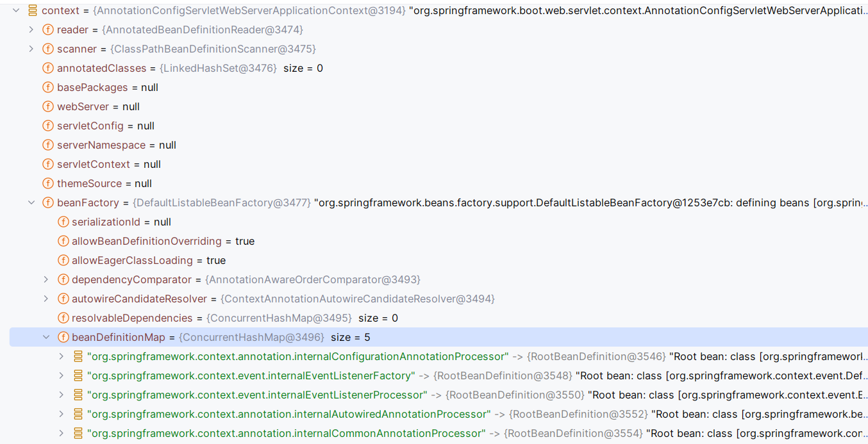Image resolution: width=868 pixels, height=444 pixels.
Task: Select the basePackages field name
Action: [93, 87]
